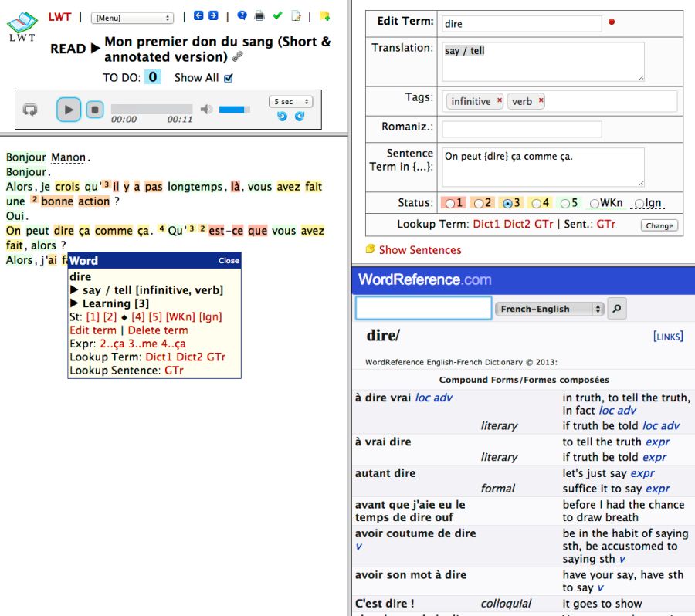Toggle the Show All checkbox
695x616 pixels.
[x=228, y=78]
